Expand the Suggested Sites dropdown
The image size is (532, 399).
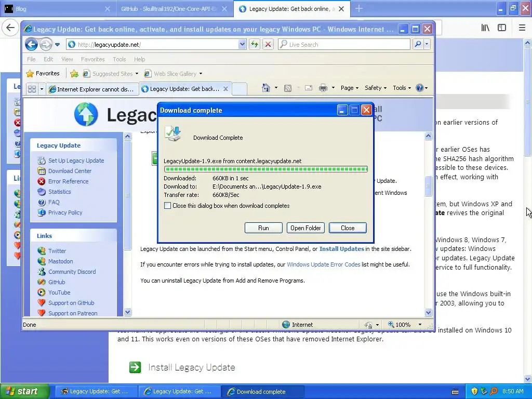(137, 74)
